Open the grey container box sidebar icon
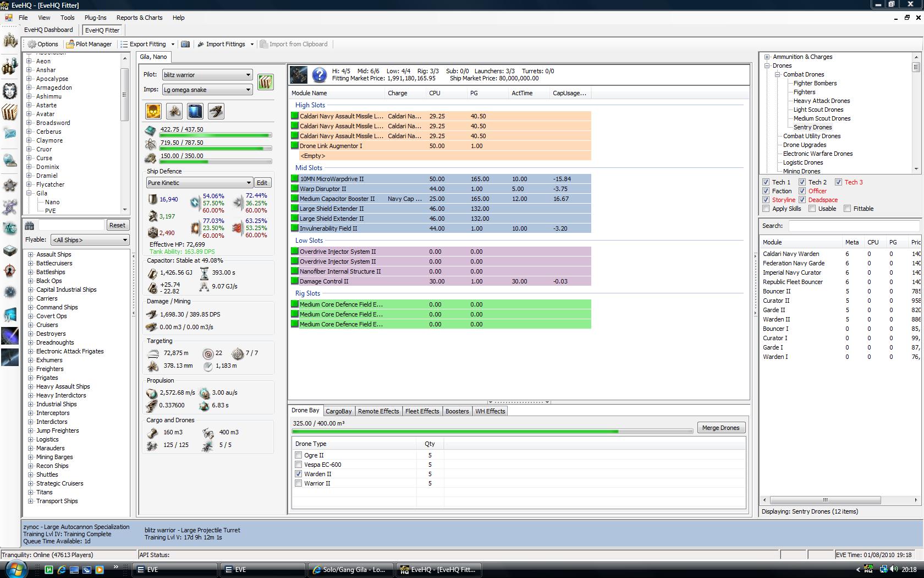The width and height of the screenshot is (924, 578). (x=10, y=250)
